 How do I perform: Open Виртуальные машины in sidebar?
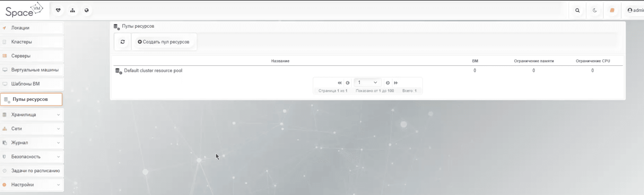coord(35,70)
